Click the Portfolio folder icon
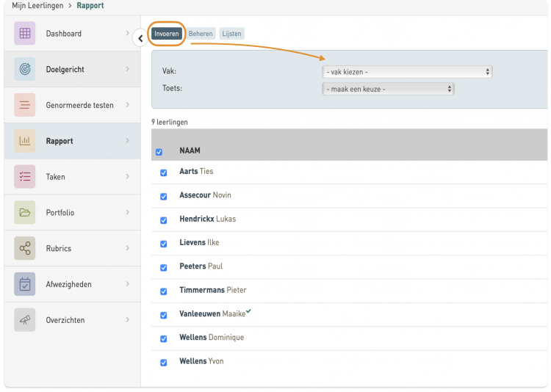Screen dimensions: 551x392 24,213
